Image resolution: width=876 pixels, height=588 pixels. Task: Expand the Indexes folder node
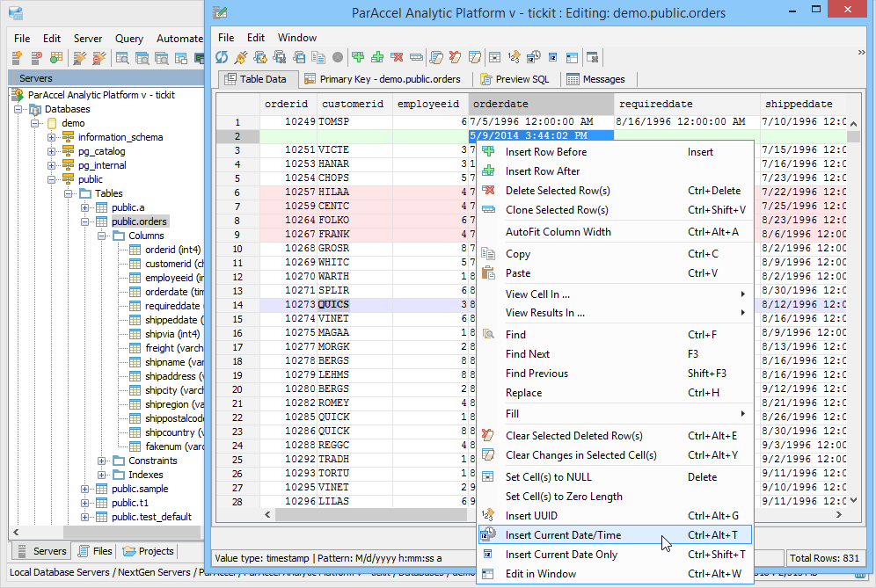(x=102, y=475)
